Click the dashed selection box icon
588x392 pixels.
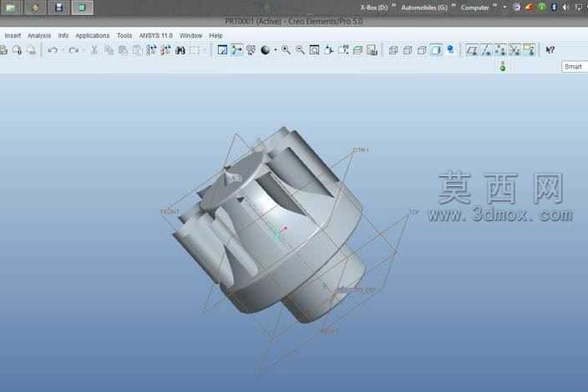195,50
